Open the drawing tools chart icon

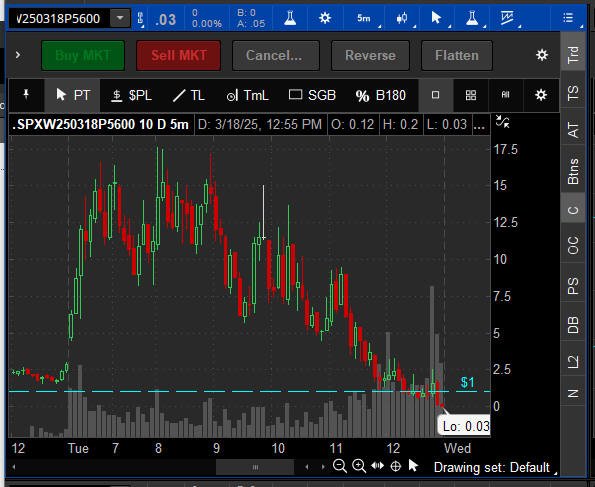tap(507, 18)
